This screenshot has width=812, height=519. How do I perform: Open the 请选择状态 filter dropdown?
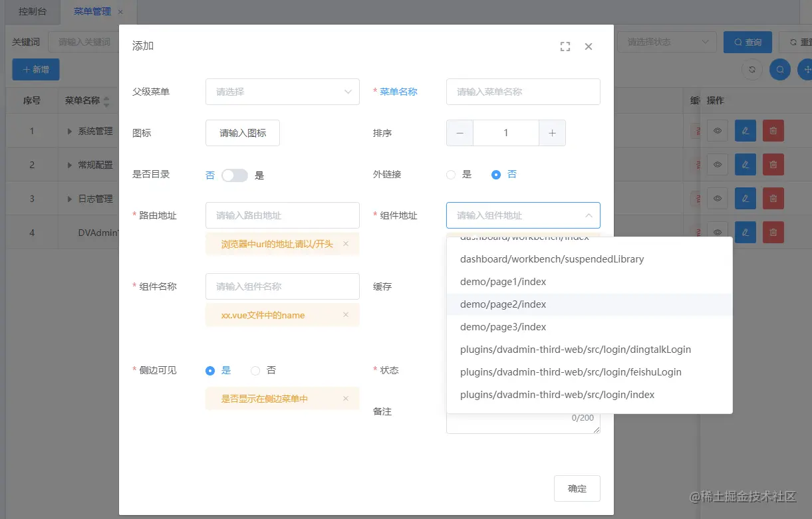point(667,42)
